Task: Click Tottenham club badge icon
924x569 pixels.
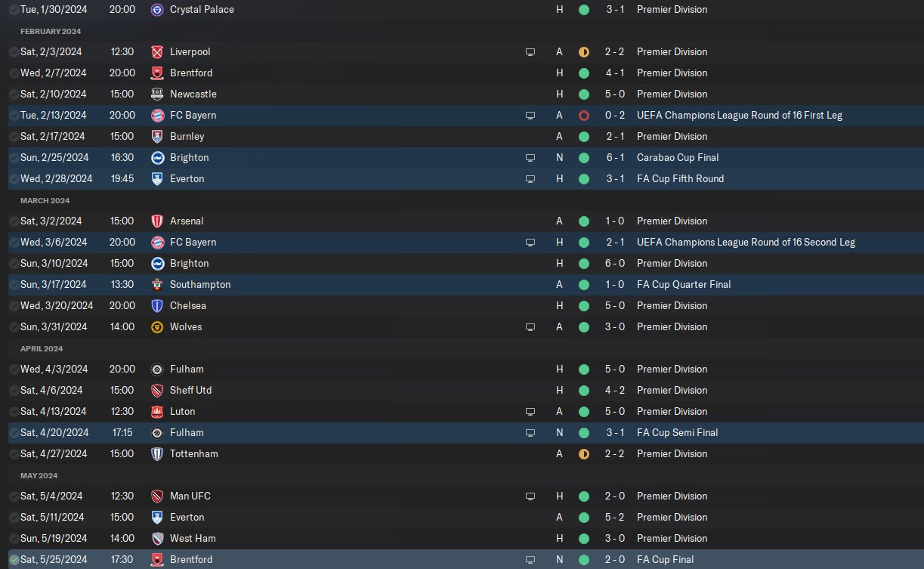Action: pos(157,454)
